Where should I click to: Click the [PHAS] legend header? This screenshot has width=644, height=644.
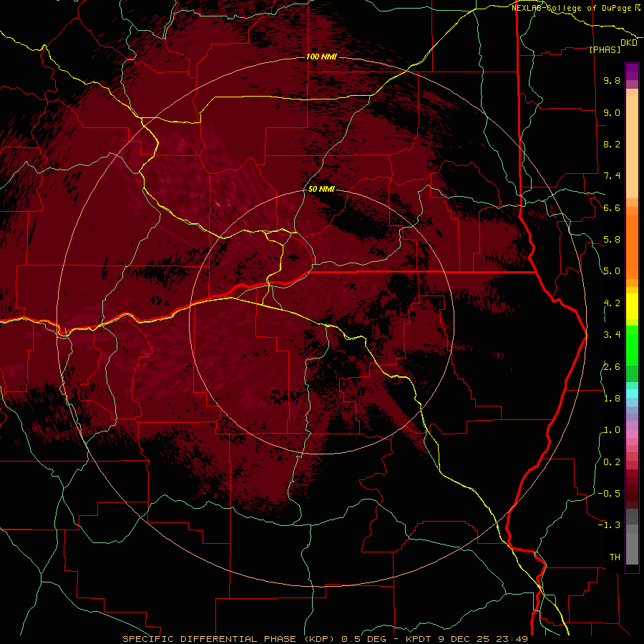coord(605,50)
